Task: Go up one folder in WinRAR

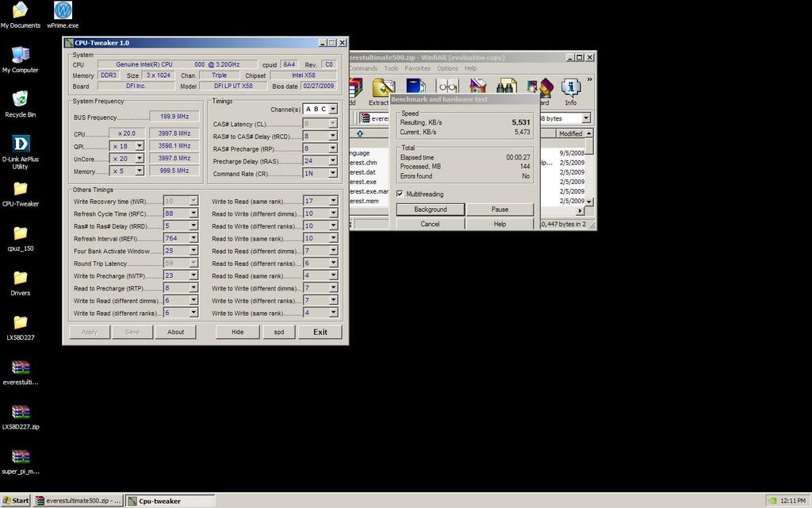Action: (x=359, y=133)
